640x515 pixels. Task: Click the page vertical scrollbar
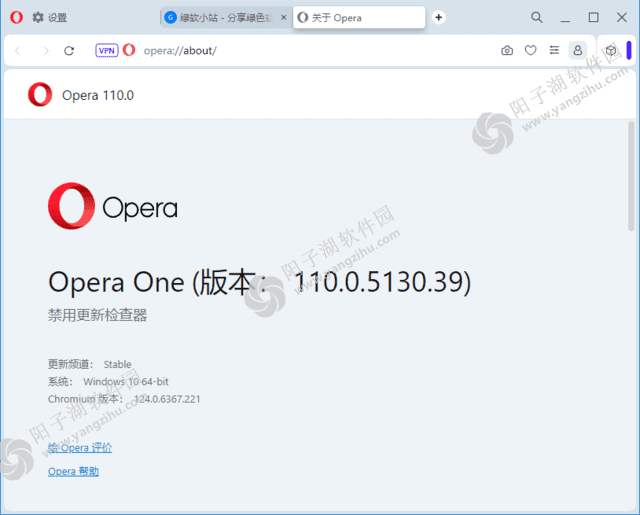click(631, 175)
